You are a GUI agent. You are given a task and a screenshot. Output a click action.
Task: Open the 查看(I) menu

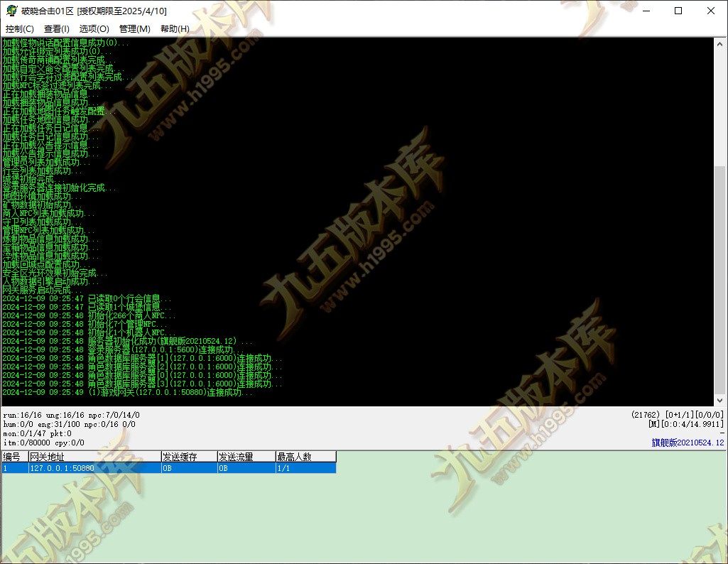coord(57,29)
